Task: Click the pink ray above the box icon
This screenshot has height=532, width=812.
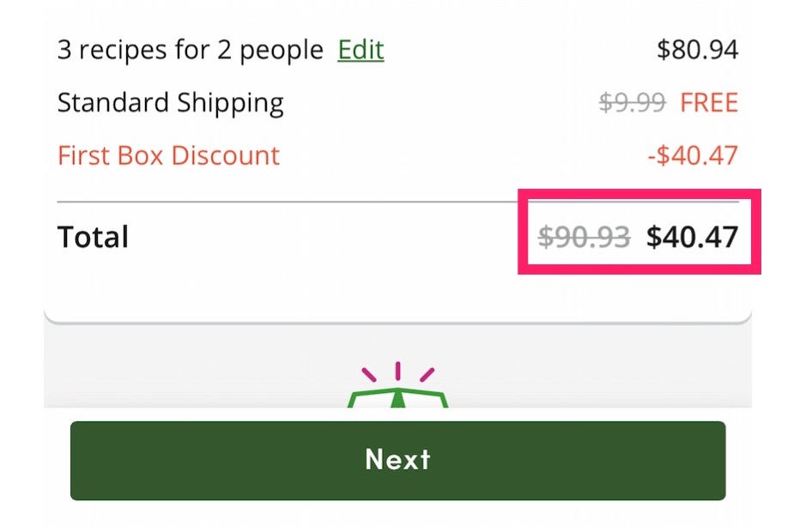Action: coord(397,372)
